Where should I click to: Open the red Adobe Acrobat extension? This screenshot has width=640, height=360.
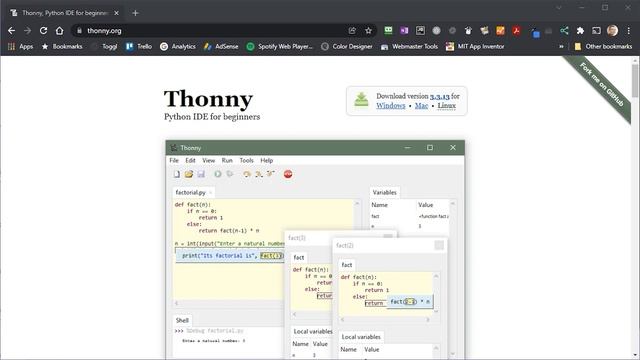click(516, 31)
